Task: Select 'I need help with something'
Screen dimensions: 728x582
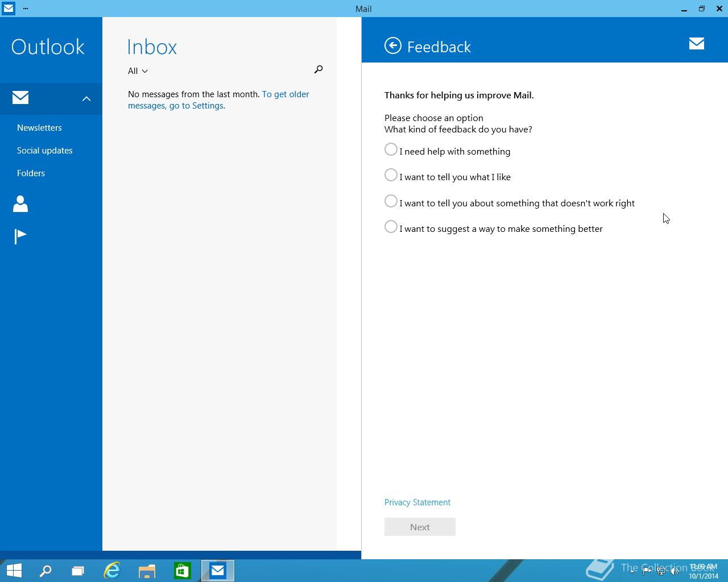Action: (x=391, y=149)
